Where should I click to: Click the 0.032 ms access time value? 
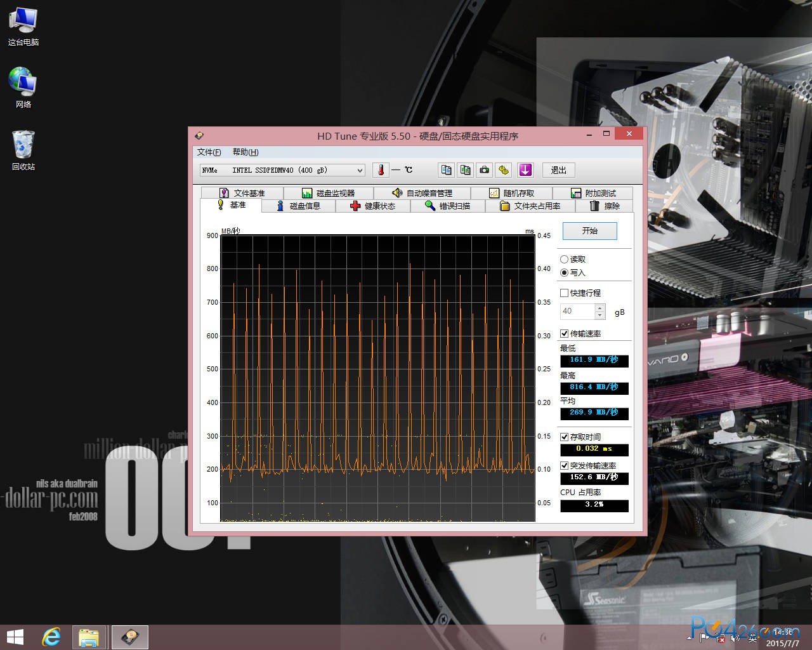click(x=594, y=449)
